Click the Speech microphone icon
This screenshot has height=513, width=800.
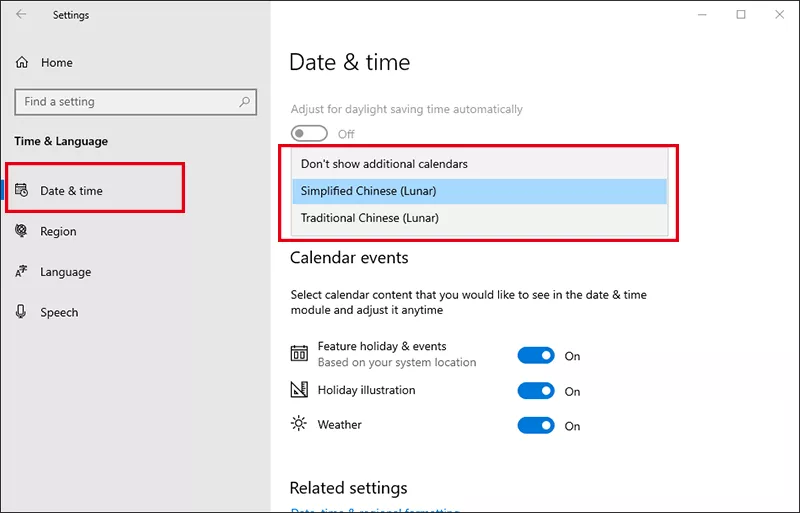pos(22,312)
